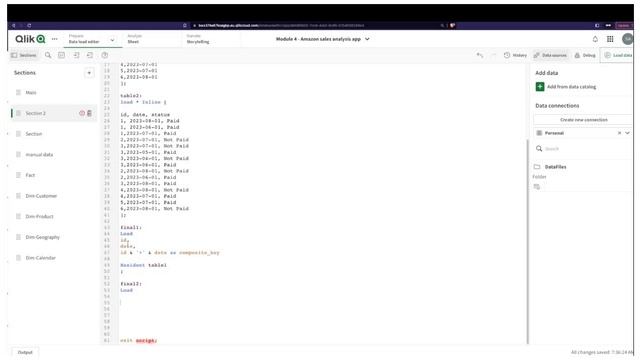Viewport: 640px width, 360px height.
Task: Grab the drag handle of Main section
Action: click(18, 93)
